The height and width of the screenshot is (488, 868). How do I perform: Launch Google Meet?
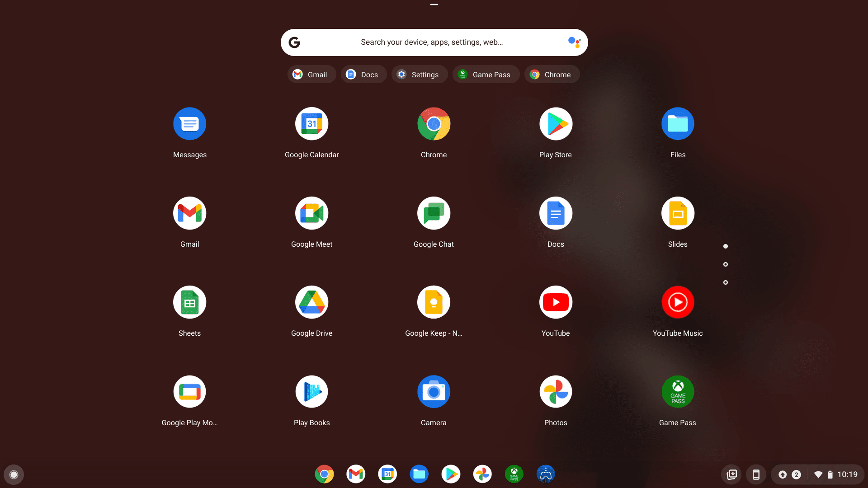(x=311, y=213)
